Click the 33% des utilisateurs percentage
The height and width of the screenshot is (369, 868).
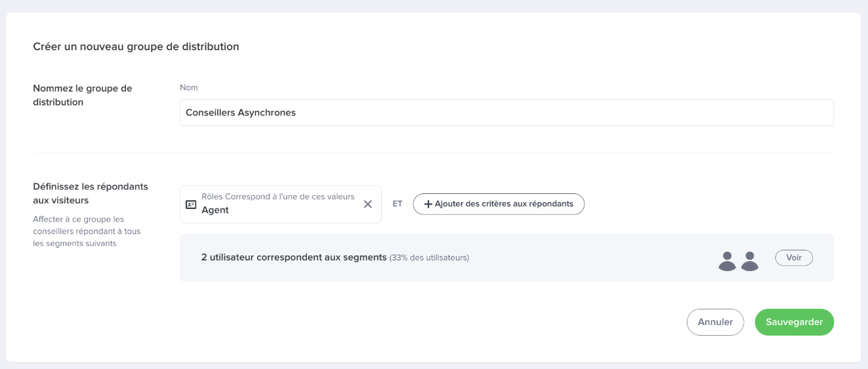[x=429, y=258]
